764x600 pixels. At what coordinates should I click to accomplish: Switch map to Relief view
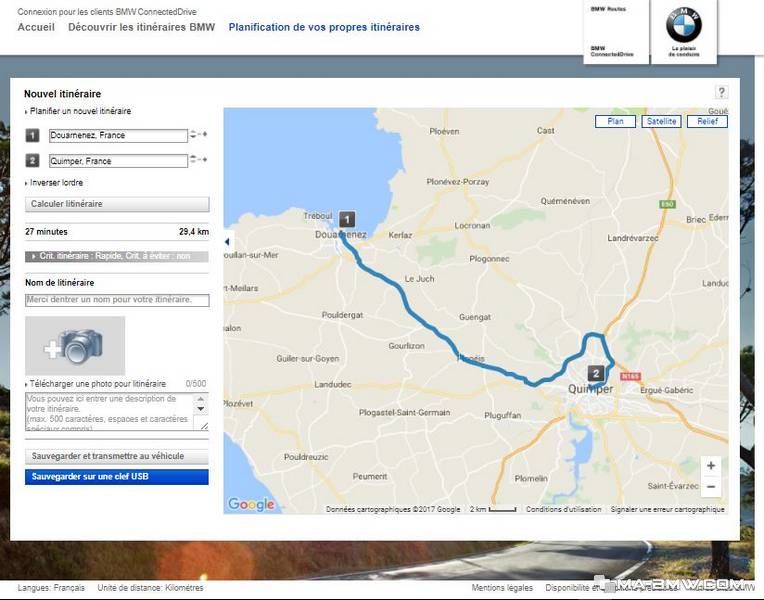coord(707,121)
